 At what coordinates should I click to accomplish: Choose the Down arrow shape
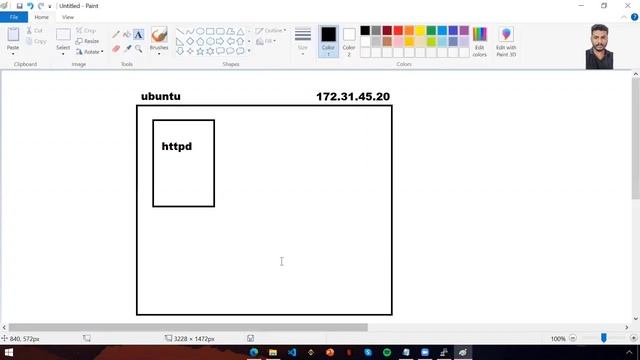tap(180, 51)
